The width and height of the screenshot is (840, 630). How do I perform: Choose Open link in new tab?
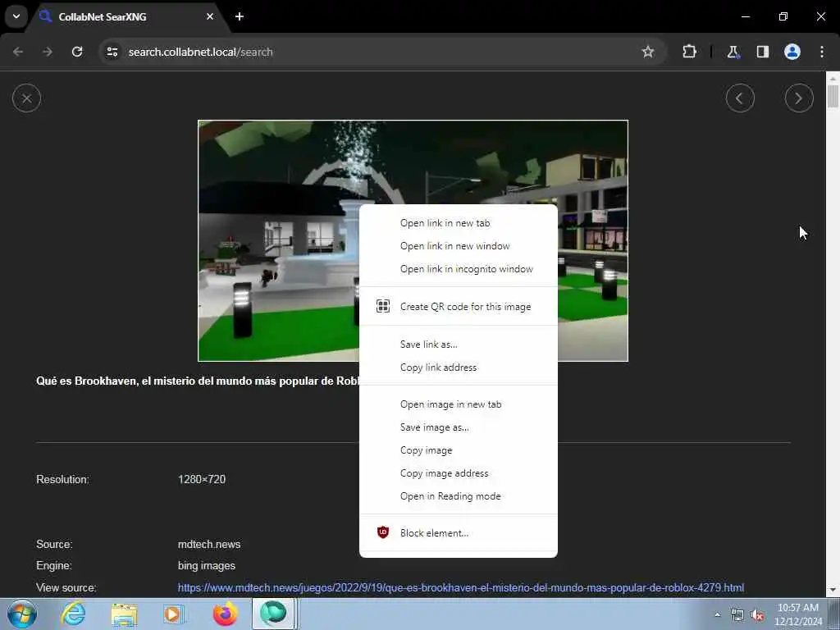[x=458, y=223]
